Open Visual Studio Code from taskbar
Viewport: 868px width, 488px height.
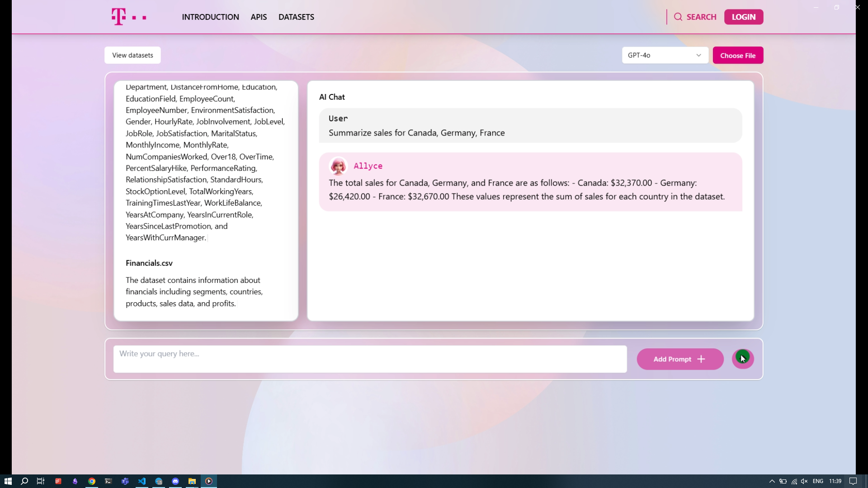[142, 481]
